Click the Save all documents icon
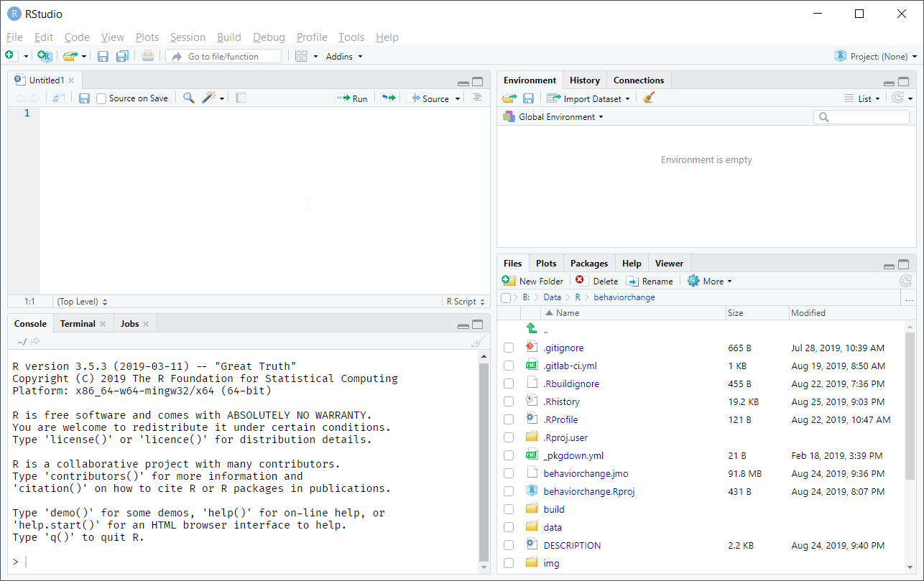The image size is (924, 581). [123, 56]
